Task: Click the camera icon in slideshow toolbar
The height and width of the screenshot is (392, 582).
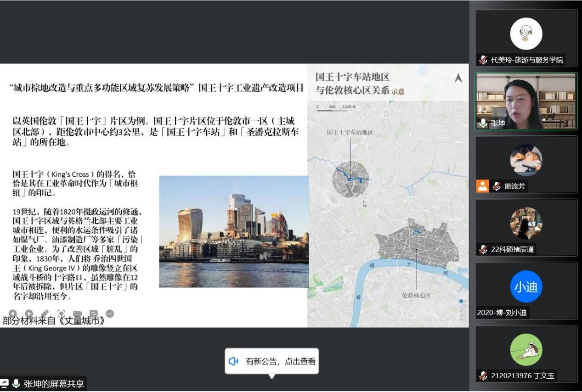Action: tap(77, 314)
